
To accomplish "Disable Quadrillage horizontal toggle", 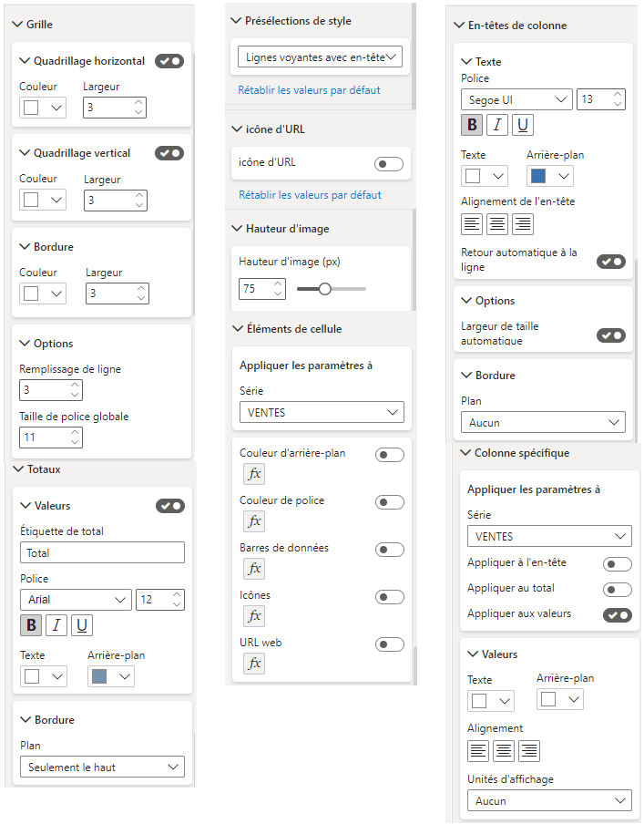I will [x=169, y=61].
